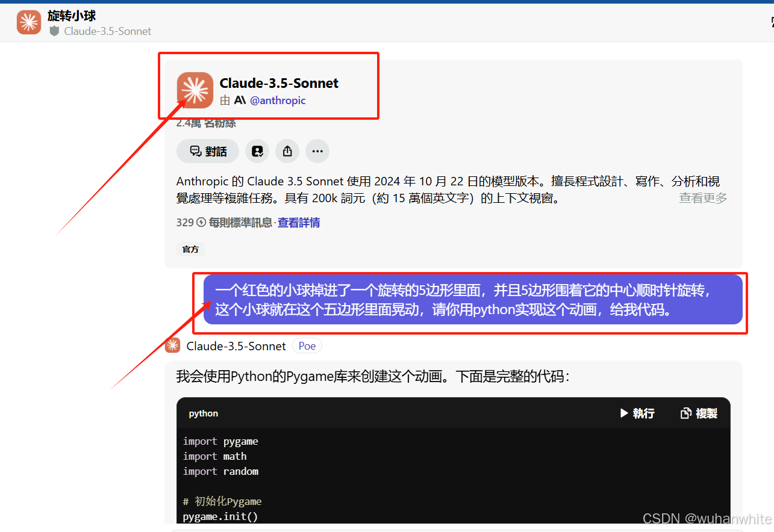Click the 官方 official tag

[x=190, y=249]
